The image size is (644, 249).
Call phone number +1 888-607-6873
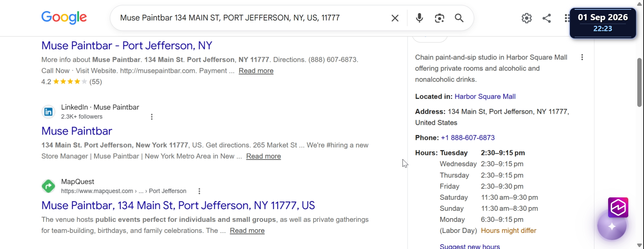[468, 138]
